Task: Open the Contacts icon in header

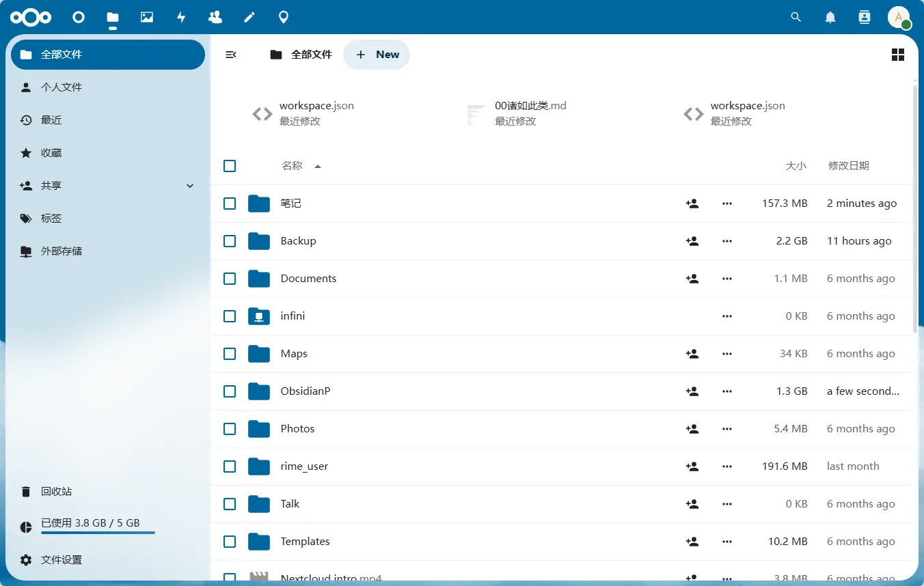Action: point(864,17)
